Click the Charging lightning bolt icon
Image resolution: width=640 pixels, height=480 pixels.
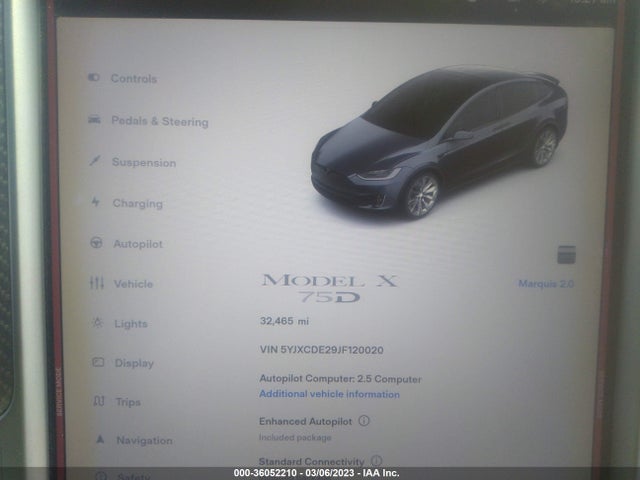(96, 201)
